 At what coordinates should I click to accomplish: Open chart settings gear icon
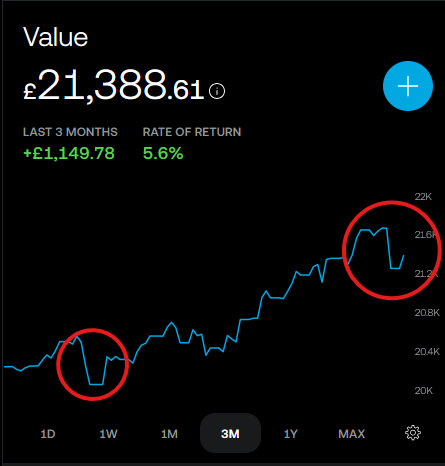click(x=413, y=433)
